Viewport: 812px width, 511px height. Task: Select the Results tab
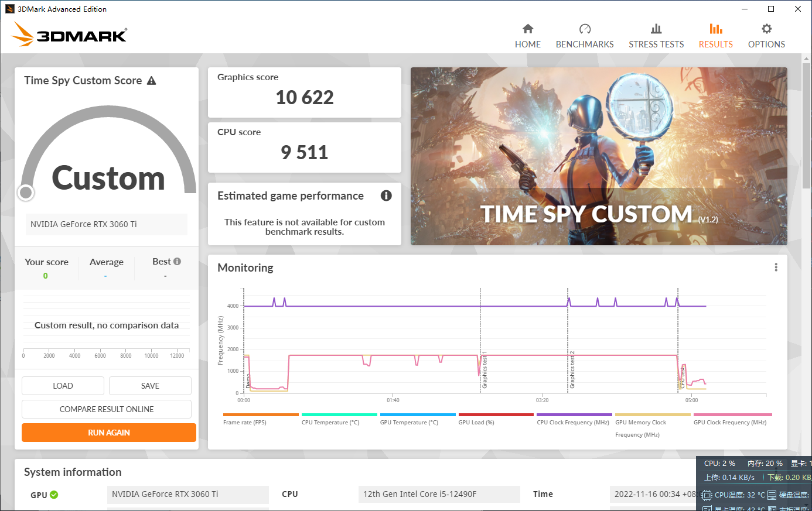click(715, 36)
